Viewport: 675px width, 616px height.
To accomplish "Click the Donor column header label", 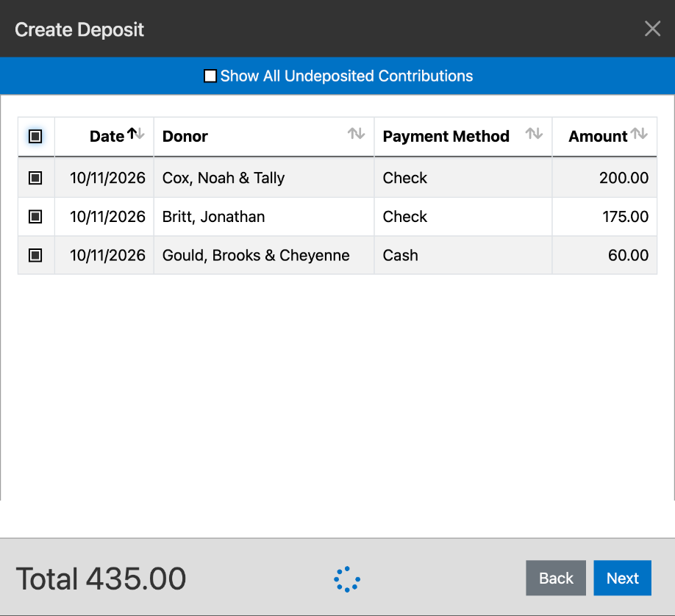I will pyautogui.click(x=185, y=137).
